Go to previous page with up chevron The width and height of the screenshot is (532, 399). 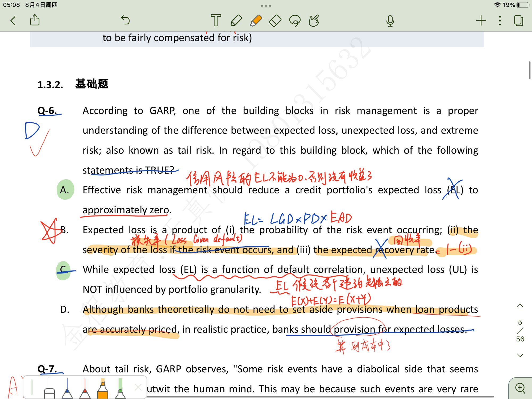[520, 306]
